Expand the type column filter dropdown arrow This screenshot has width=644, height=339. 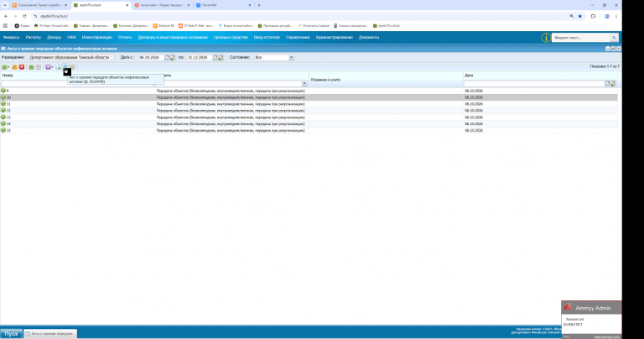(304, 83)
